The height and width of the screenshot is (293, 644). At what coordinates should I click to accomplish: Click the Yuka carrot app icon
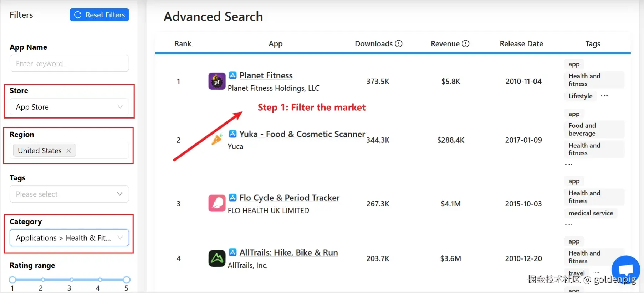pos(216,140)
